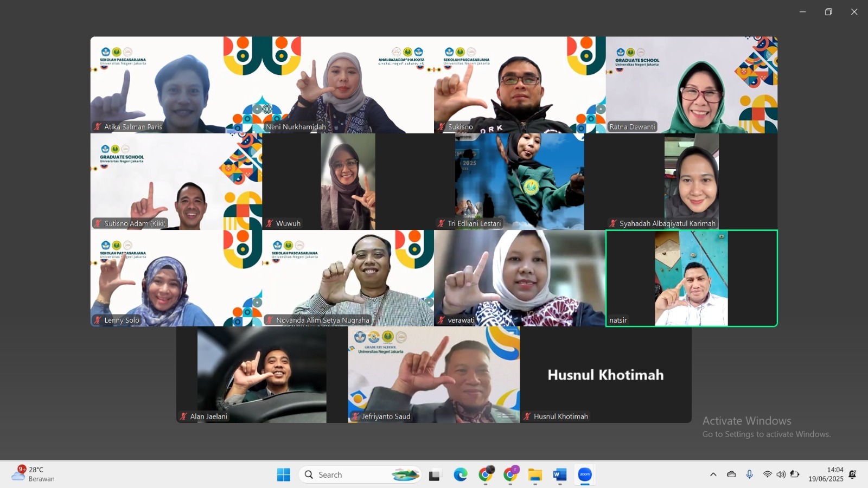This screenshot has height=488, width=868.
Task: Click the Wi-Fi network icon
Action: (x=767, y=474)
